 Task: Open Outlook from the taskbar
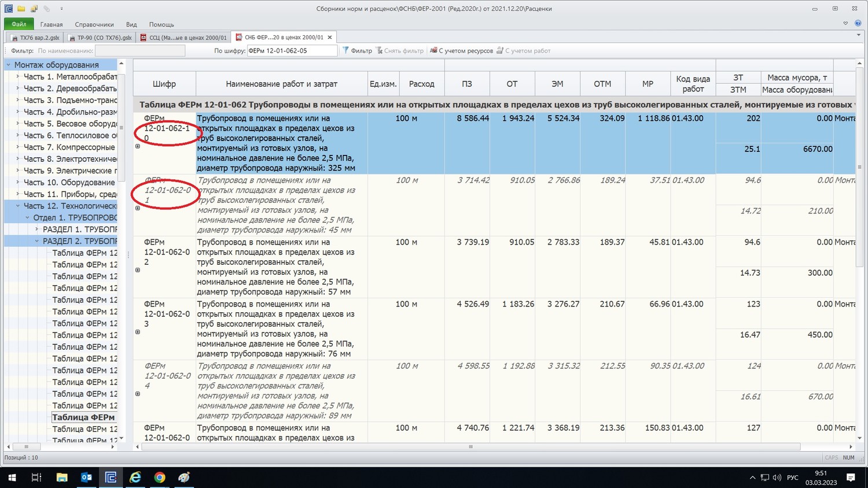click(x=86, y=477)
